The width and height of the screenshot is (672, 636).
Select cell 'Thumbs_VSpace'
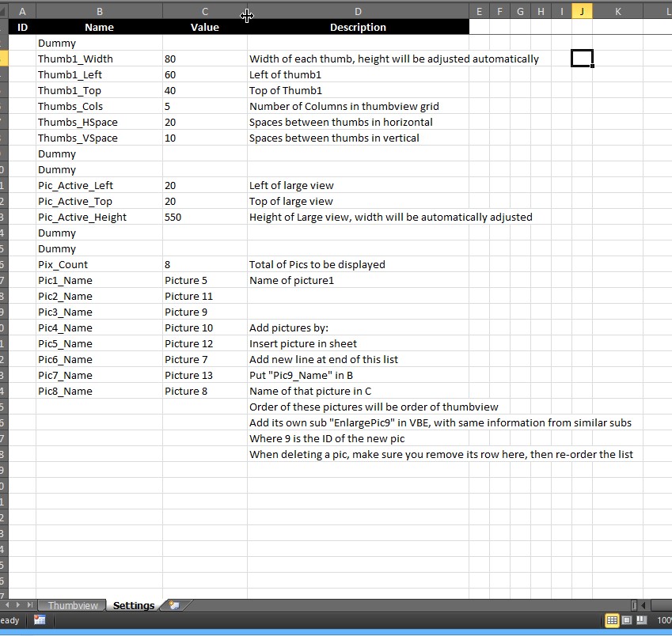click(100, 138)
